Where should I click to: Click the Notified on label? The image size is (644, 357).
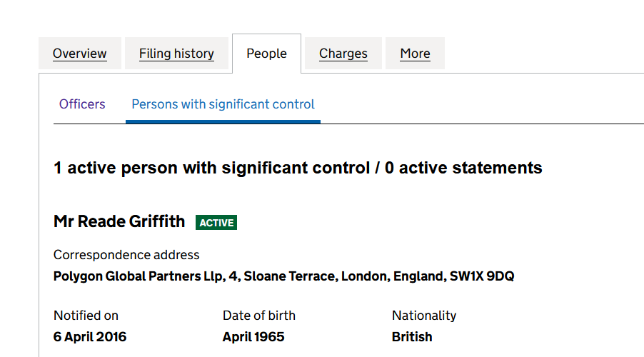pos(86,316)
